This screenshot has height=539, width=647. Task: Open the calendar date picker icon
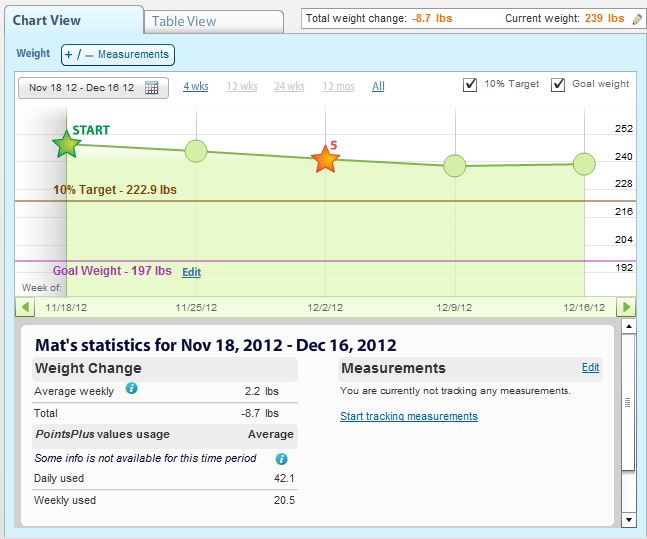point(152,88)
